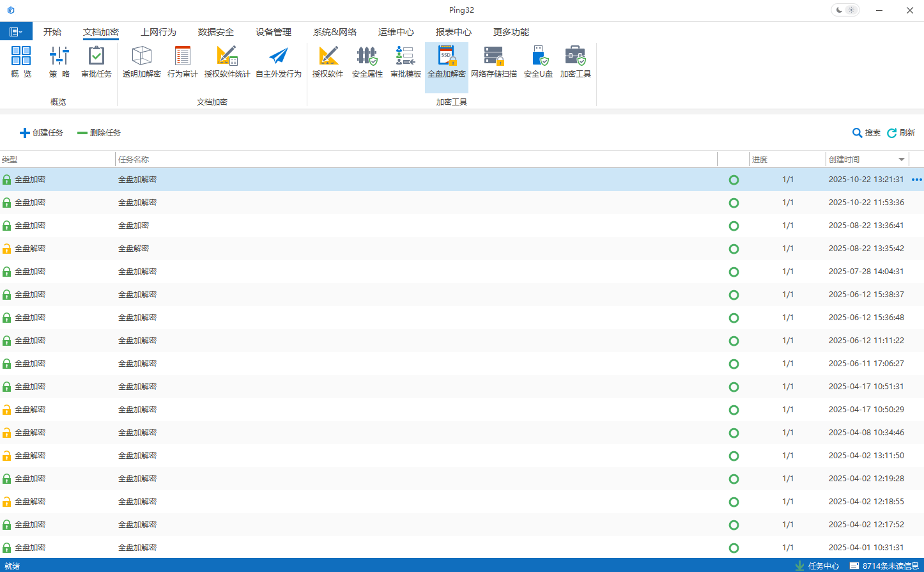Click the 刷新 refresh button
924x572 pixels.
point(901,133)
